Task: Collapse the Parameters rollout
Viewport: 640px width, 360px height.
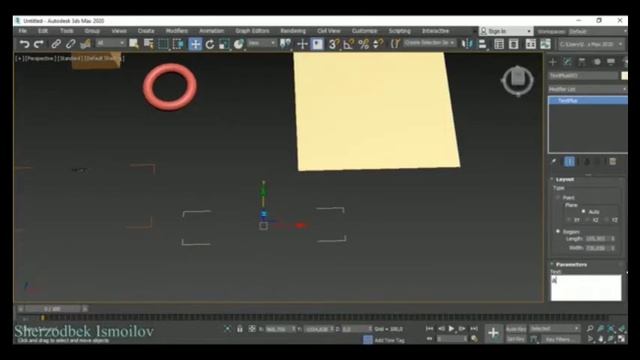Action: (571, 264)
